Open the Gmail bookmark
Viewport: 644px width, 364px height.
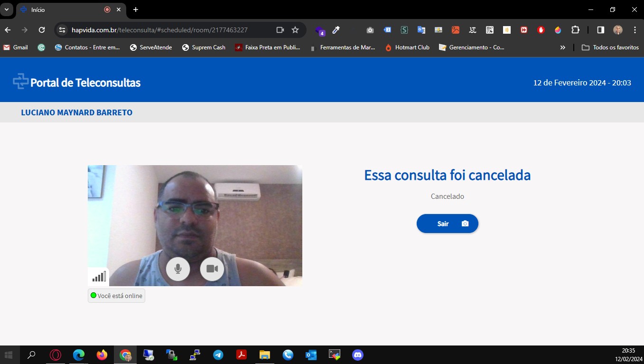(x=16, y=47)
